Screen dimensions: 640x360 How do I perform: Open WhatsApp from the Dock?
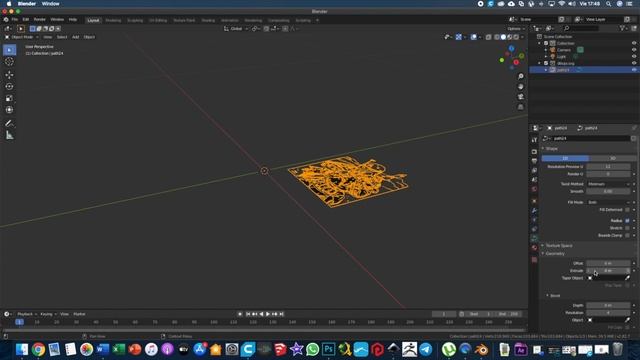coord(312,349)
